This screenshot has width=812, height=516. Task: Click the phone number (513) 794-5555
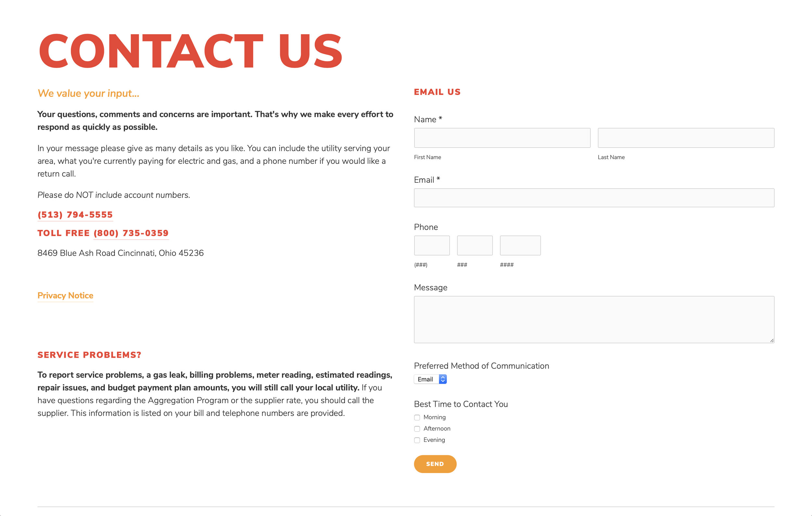tap(75, 215)
